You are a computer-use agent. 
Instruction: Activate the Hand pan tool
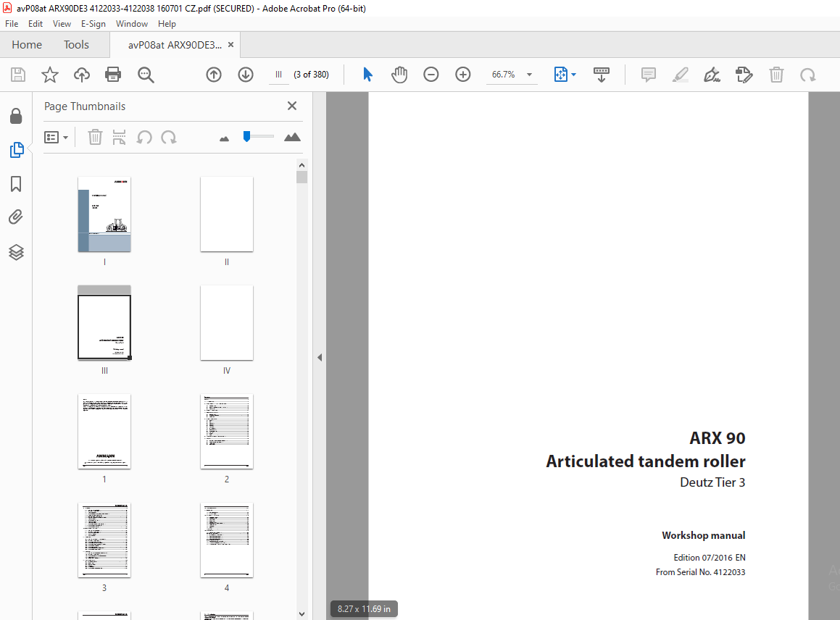tap(399, 75)
